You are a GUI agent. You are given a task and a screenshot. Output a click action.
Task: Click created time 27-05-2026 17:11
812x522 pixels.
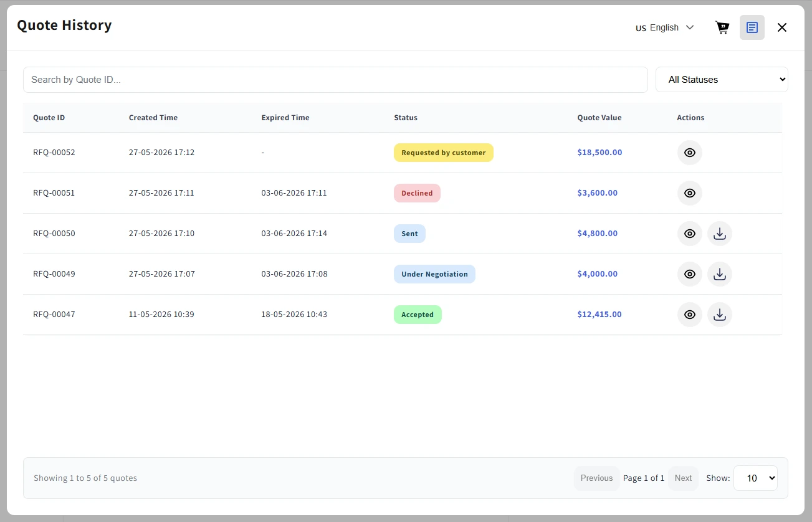(x=161, y=193)
